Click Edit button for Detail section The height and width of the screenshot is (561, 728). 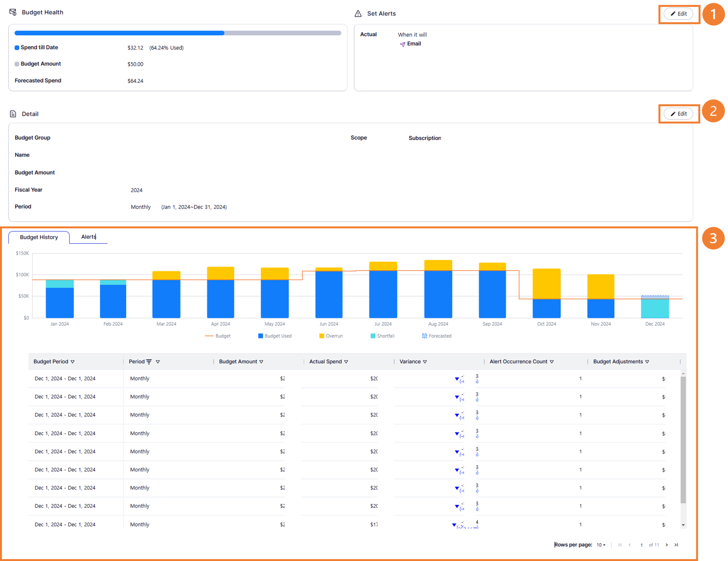(x=678, y=114)
